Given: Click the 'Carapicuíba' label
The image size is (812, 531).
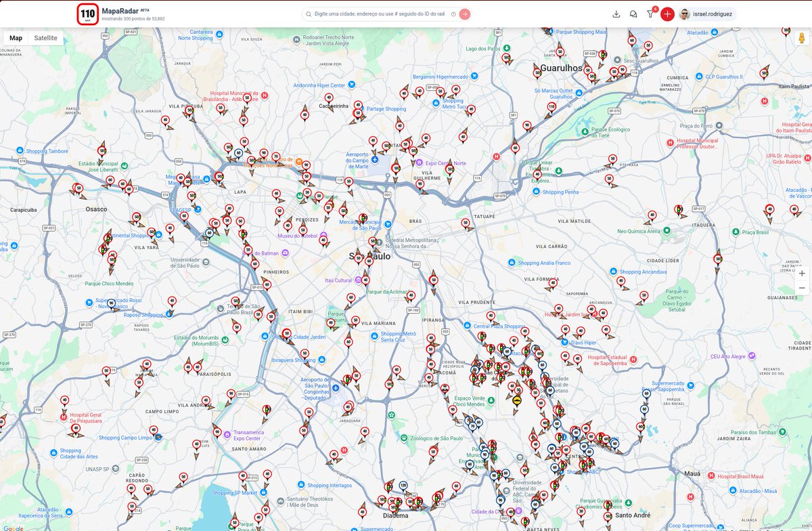Looking at the screenshot, I should click(25, 210).
